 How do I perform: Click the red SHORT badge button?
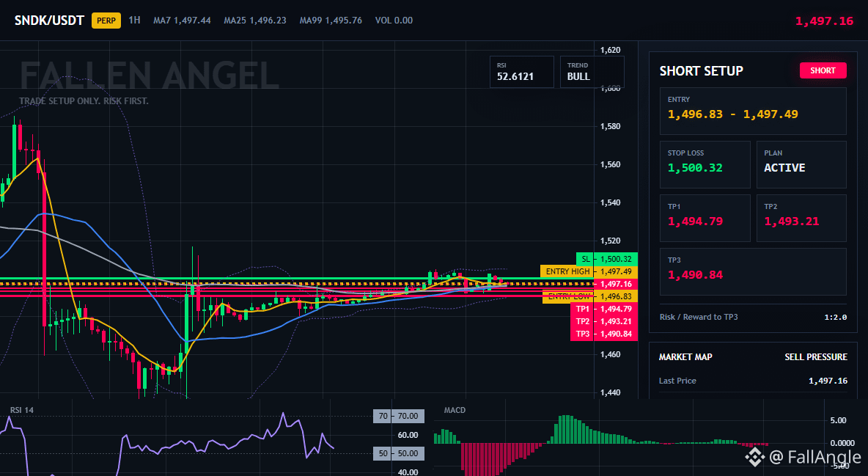click(823, 70)
